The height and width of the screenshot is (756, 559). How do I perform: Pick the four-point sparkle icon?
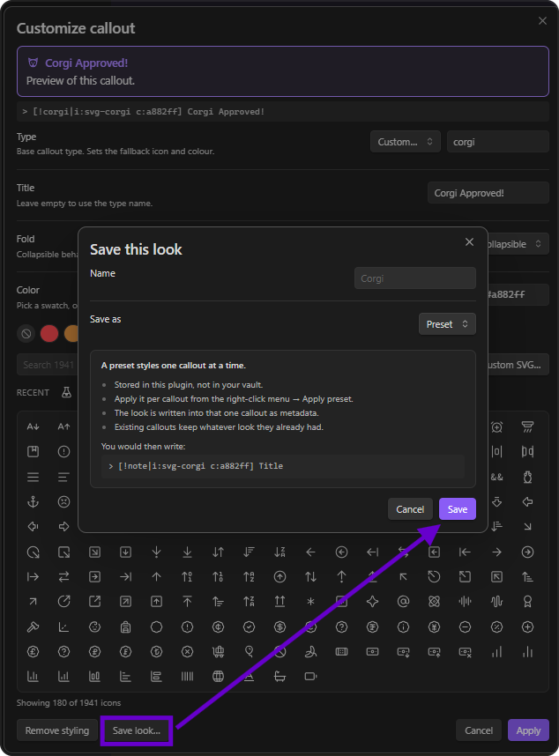click(x=372, y=602)
